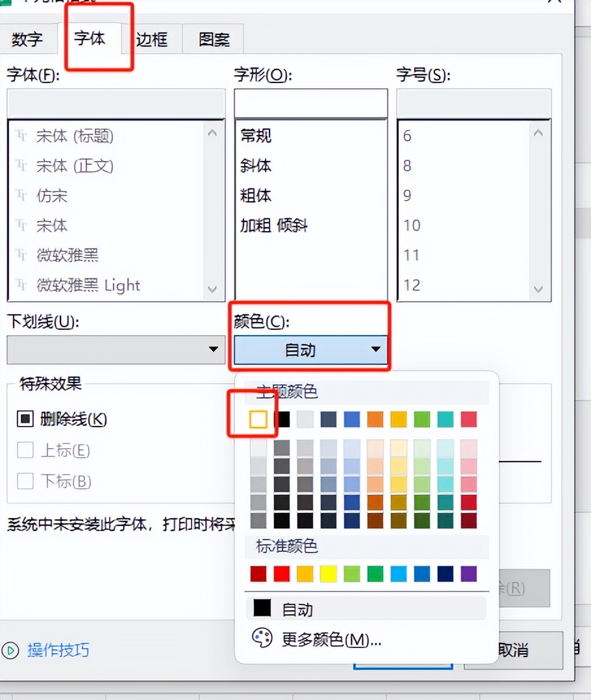Screen dimensions: 591x700
Task: Pick standard light blue swatch
Action: tap(399, 574)
